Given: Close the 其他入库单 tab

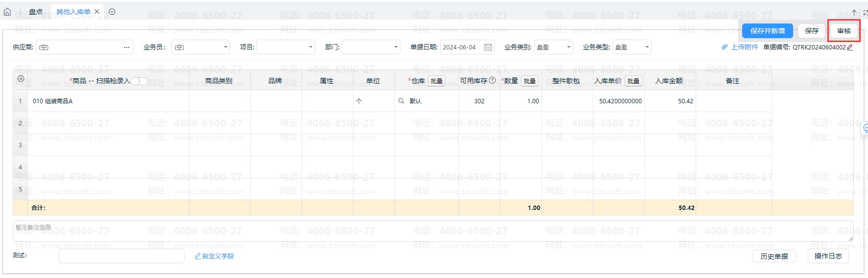Looking at the screenshot, I should point(97,12).
